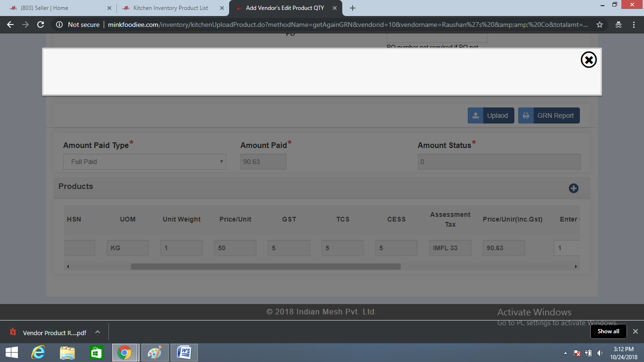The image size is (644, 362).
Task: Click Show all downloads button
Action: tap(608, 331)
